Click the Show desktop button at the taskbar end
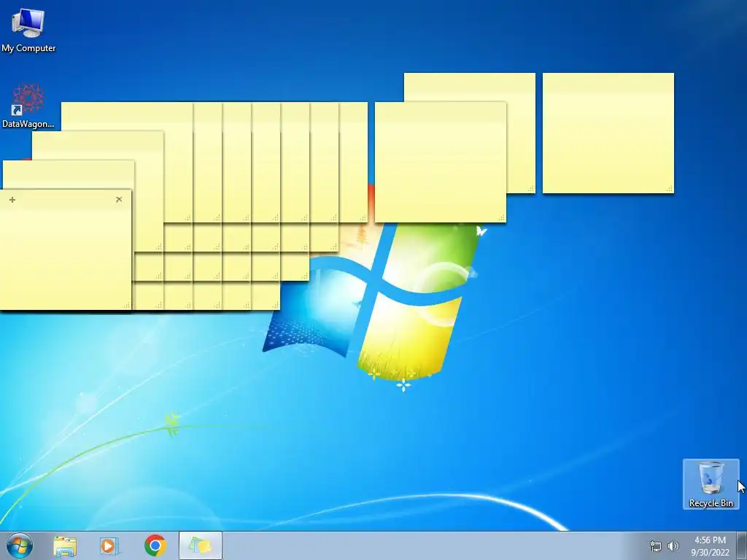Image resolution: width=747 pixels, height=560 pixels. [742, 545]
